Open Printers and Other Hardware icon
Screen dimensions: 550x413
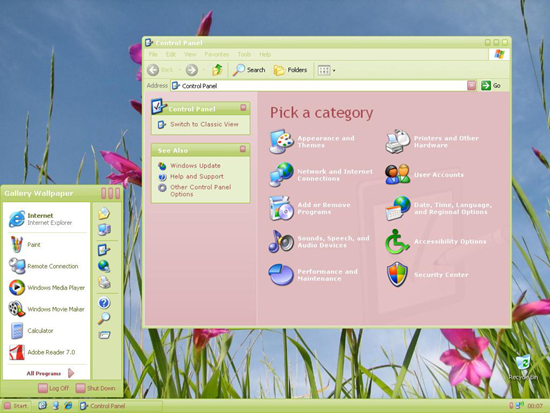click(397, 142)
